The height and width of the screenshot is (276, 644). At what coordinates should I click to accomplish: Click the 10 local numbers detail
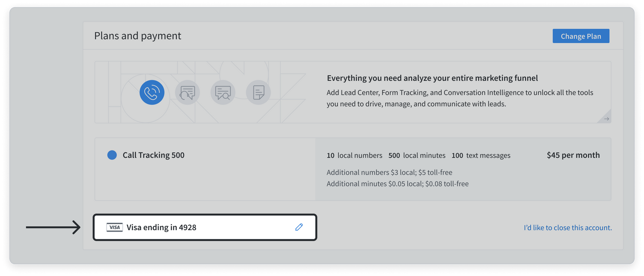(355, 155)
